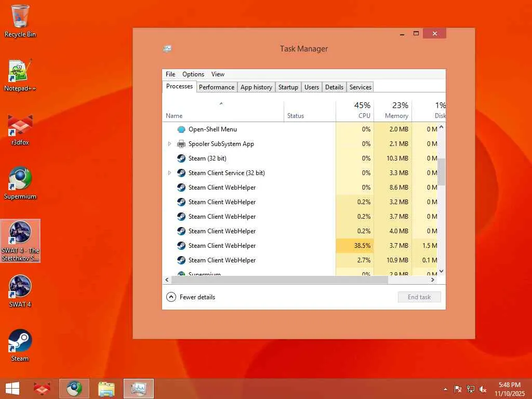Select the SWAT 4 - The Stetchkov S... shortcut
Screen dimensions: 532x399
(20, 241)
